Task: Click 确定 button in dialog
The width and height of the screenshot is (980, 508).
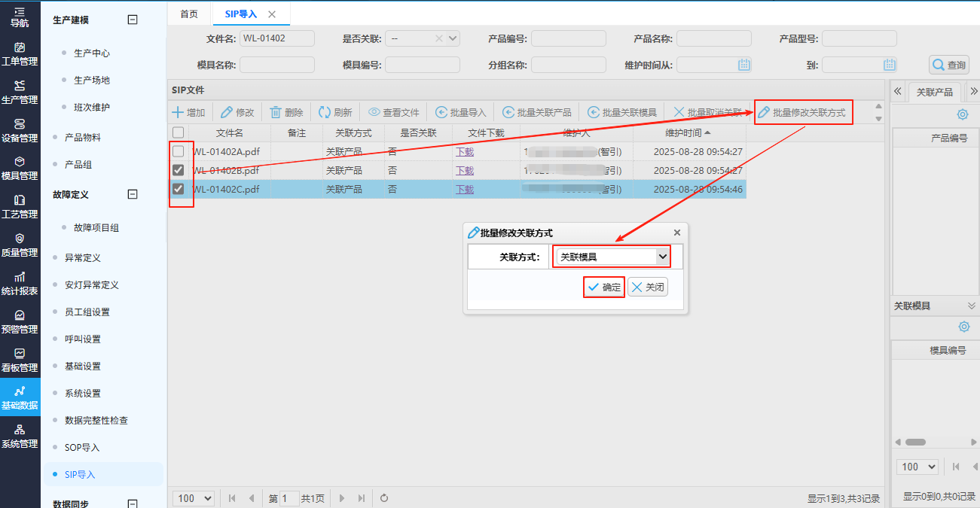Action: coord(604,287)
